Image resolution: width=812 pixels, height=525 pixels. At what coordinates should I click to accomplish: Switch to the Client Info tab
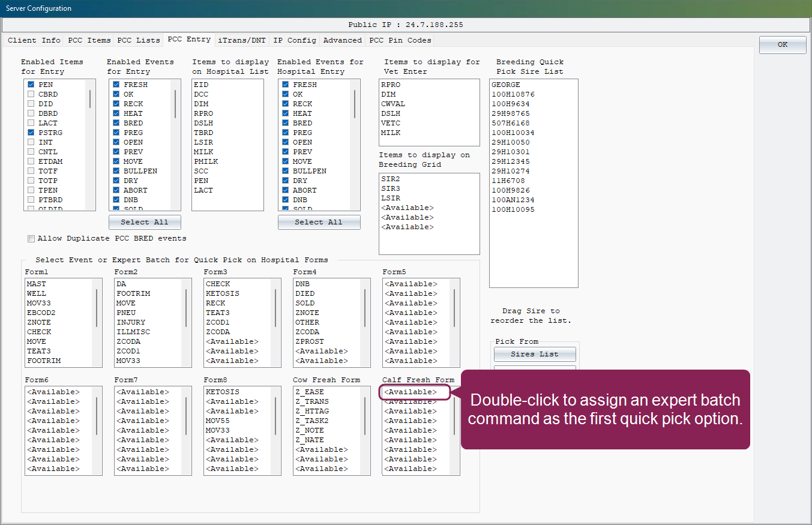click(x=34, y=40)
